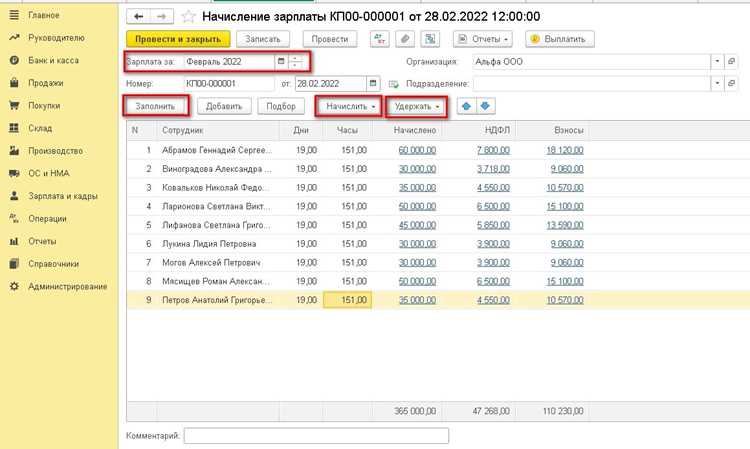Open НДФЛ 3 718,00 for Виноградова
Image resolution: width=750 pixels, height=449 pixels.
coord(493,169)
